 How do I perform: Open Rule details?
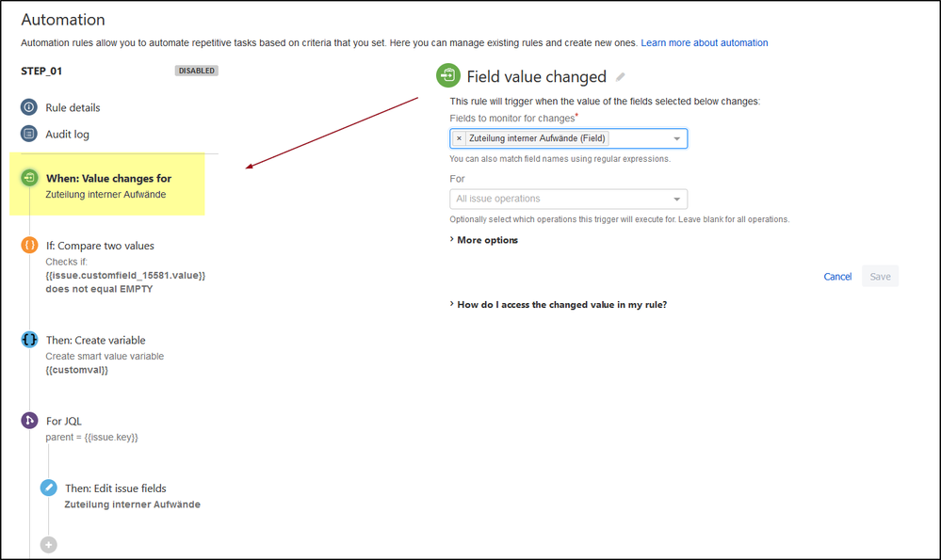73,108
